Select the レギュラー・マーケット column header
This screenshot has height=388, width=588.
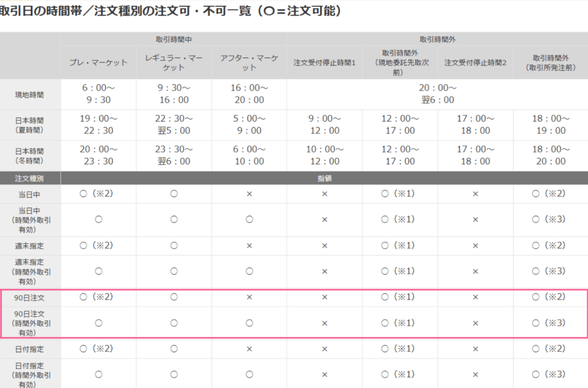(173, 62)
